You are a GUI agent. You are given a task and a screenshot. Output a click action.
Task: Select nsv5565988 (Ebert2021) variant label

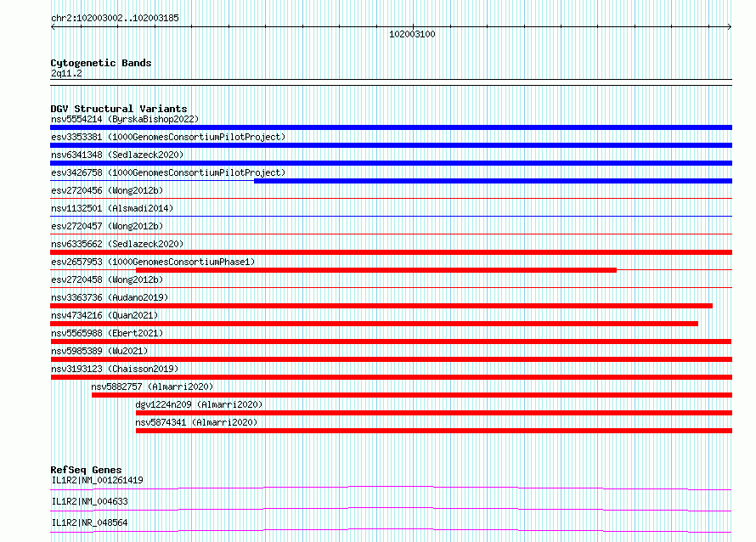(107, 333)
